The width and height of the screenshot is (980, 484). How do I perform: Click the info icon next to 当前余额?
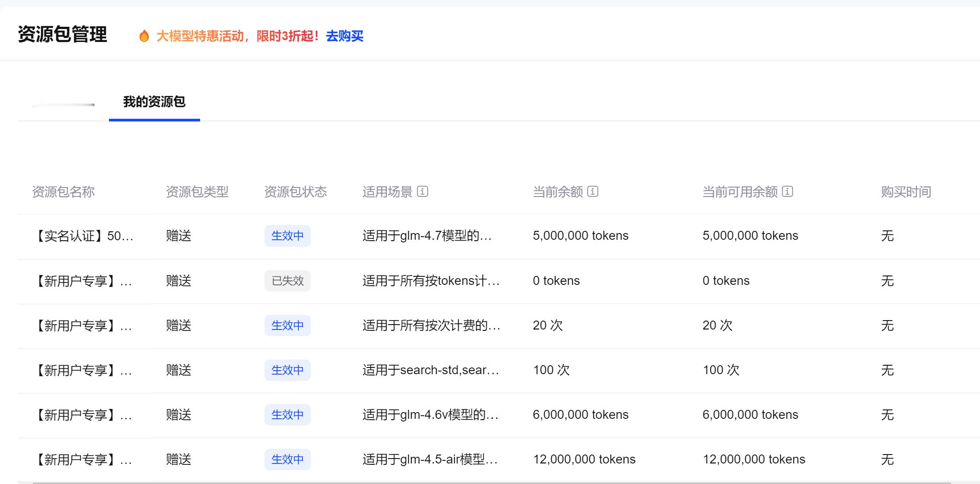click(593, 192)
